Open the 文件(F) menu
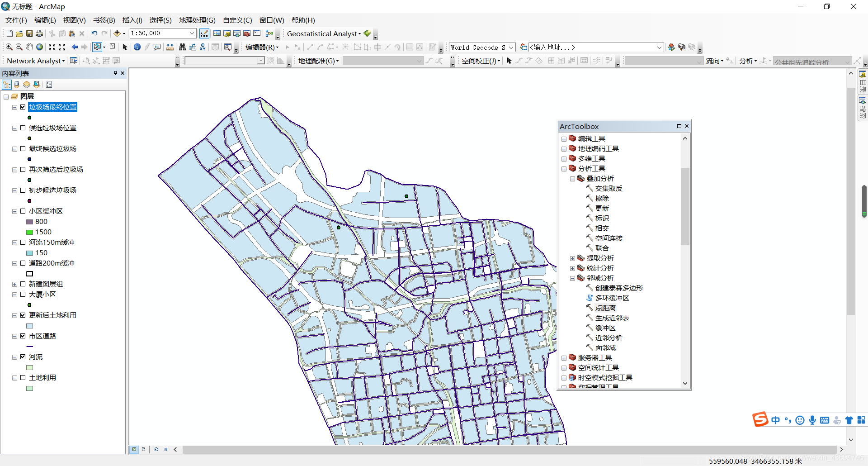Image resolution: width=868 pixels, height=466 pixels. pos(16,20)
